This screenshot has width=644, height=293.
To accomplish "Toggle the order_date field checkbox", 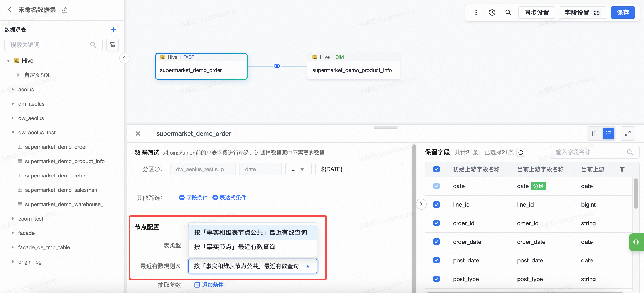I will click(x=436, y=242).
